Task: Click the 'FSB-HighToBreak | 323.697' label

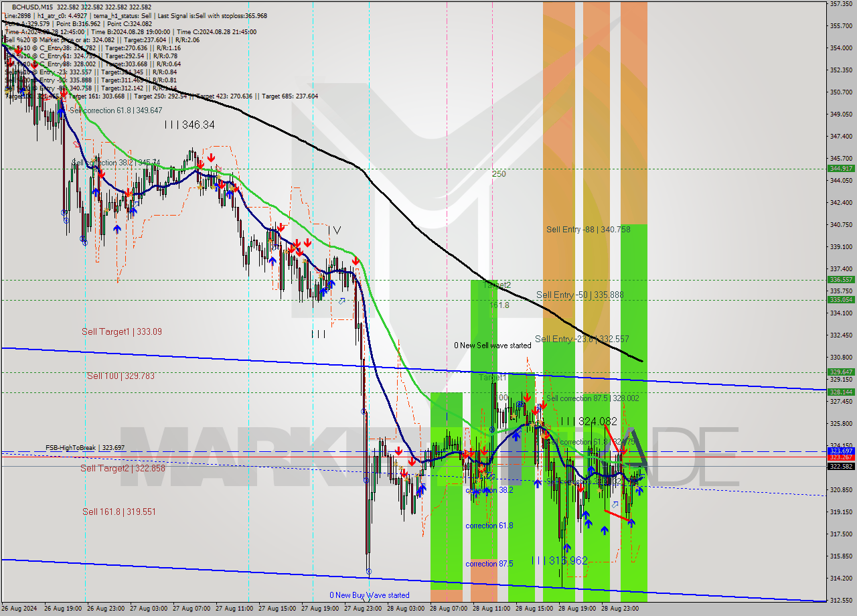Action: (85, 447)
